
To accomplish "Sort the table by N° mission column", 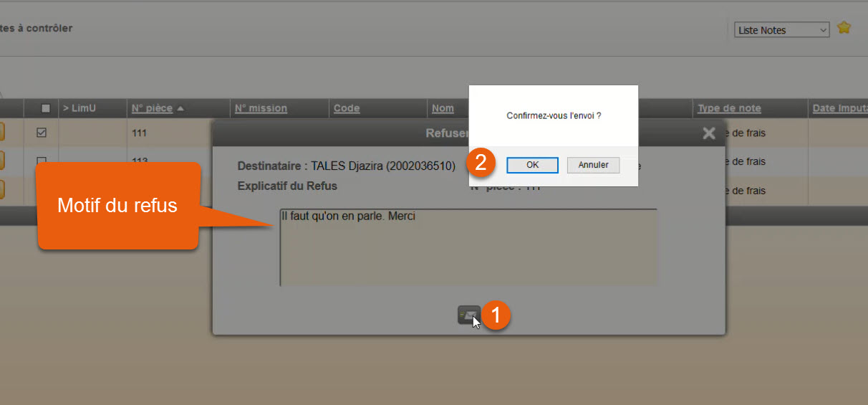I will coord(261,108).
